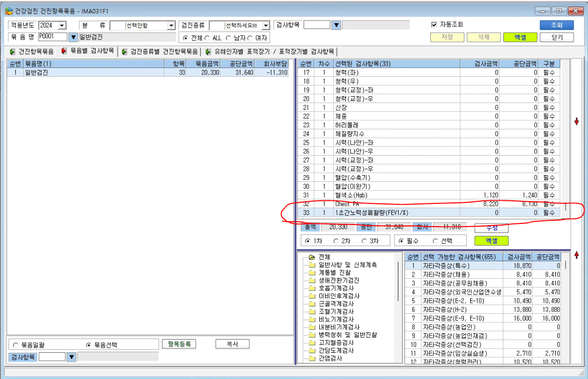Image resolution: width=588 pixels, height=379 pixels.
Task: Click the red up arrow beside the available items list
Action: 576,255
